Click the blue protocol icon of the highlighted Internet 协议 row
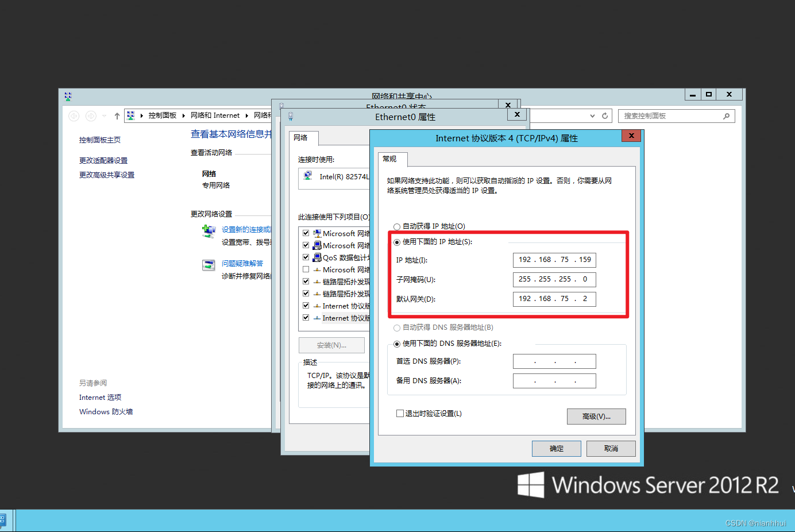This screenshot has width=795, height=532. pyautogui.click(x=317, y=318)
